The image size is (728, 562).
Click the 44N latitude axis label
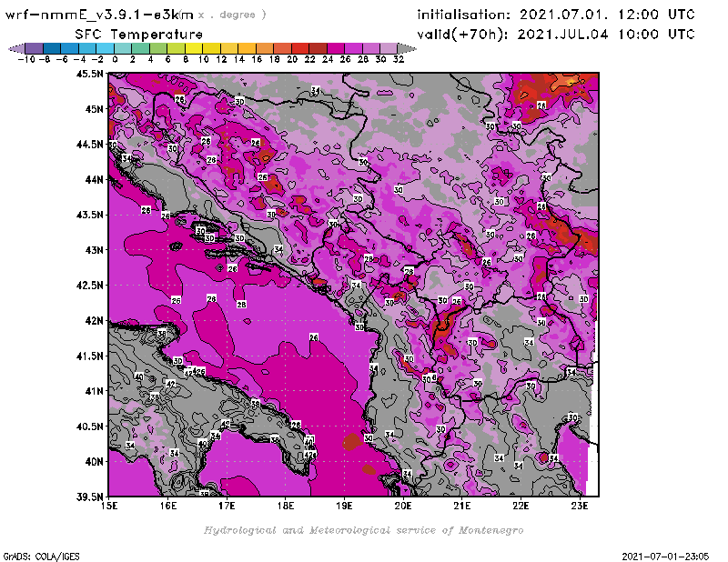tap(94, 179)
